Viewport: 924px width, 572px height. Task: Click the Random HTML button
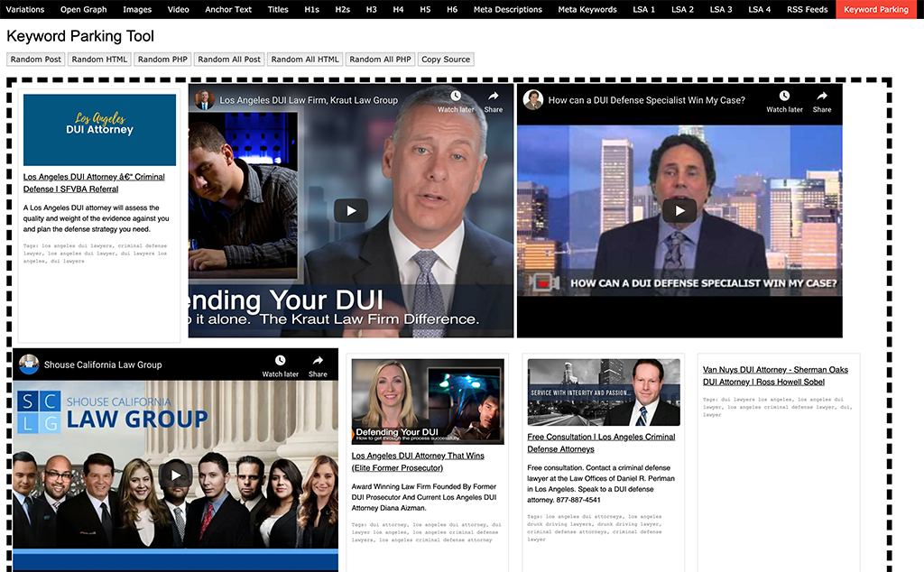coord(99,60)
